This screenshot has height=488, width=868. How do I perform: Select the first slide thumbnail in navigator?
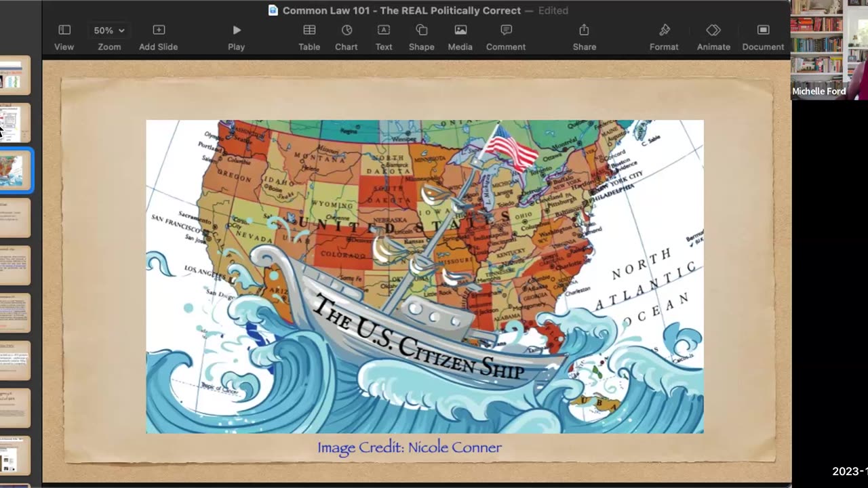(14, 75)
